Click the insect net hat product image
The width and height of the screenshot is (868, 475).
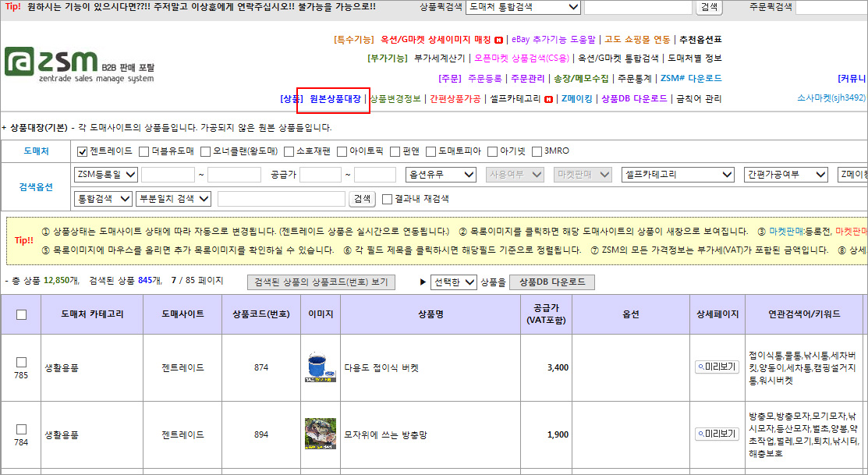320,434
